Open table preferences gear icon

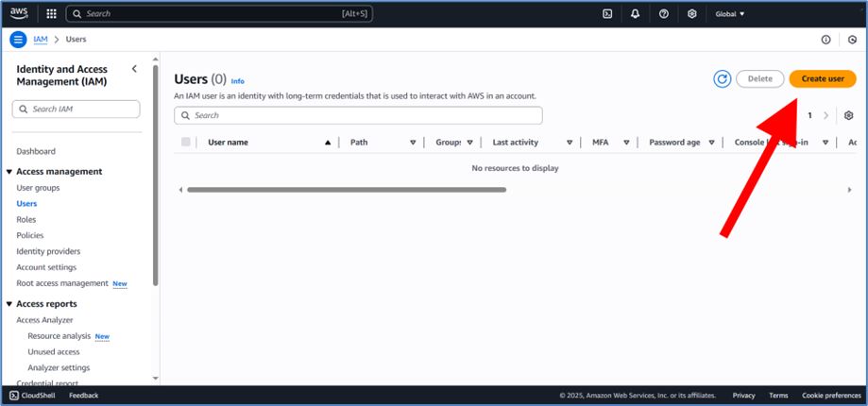click(x=848, y=115)
